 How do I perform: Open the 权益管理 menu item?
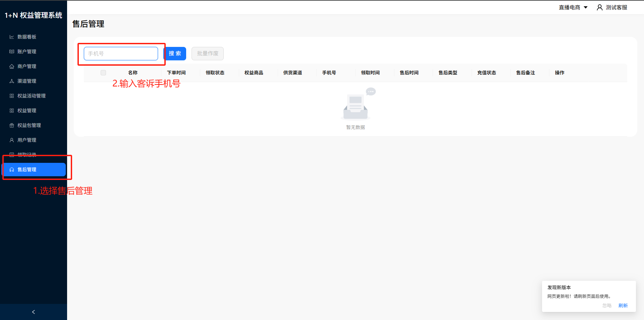27,111
